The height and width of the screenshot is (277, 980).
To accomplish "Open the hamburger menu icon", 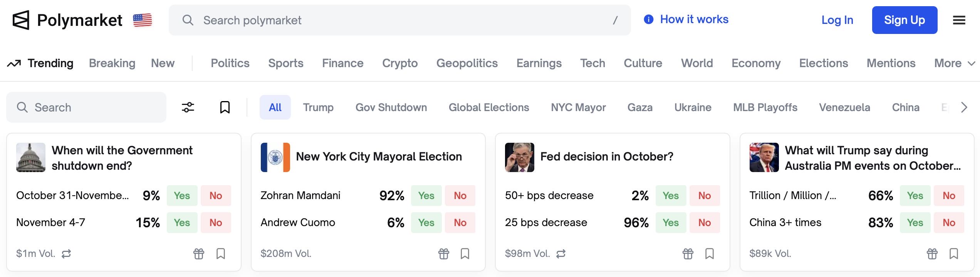I will click(959, 20).
